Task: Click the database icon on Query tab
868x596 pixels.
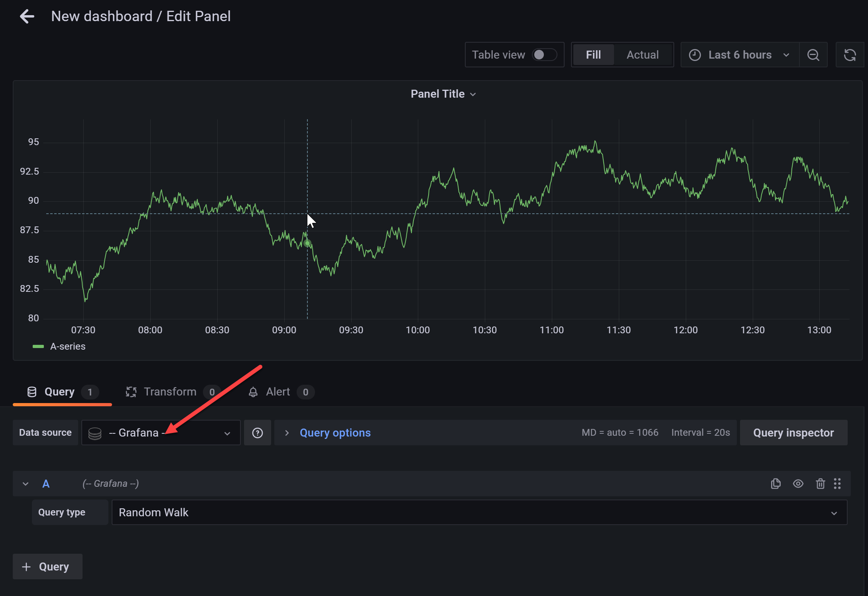Action: (x=32, y=392)
